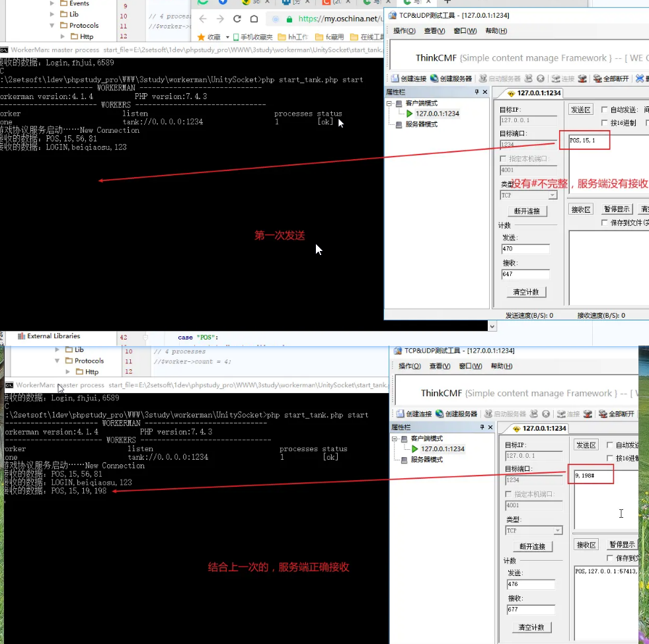Click 全部断开 in TCP tool with 470 sent

click(611, 79)
